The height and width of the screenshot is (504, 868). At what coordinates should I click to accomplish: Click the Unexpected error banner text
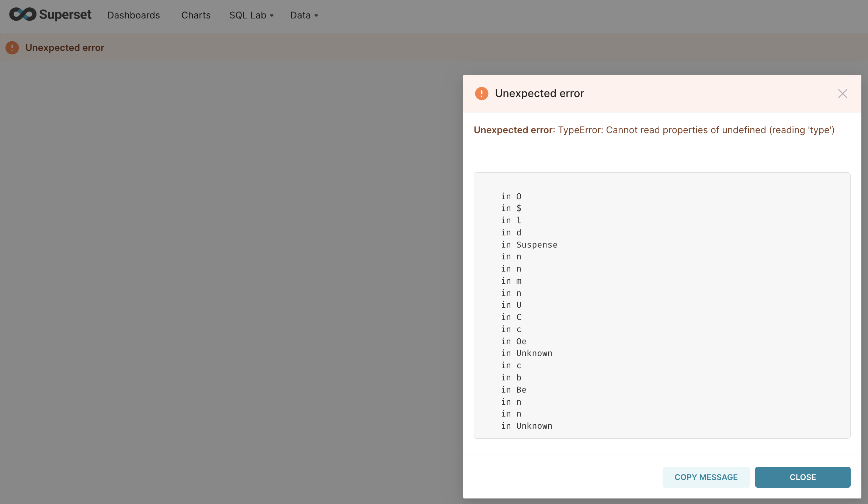pyautogui.click(x=65, y=48)
